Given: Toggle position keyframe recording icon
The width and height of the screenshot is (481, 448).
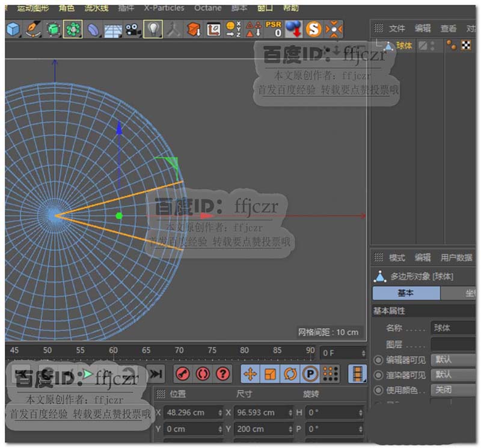Looking at the screenshot, I should (x=250, y=374).
